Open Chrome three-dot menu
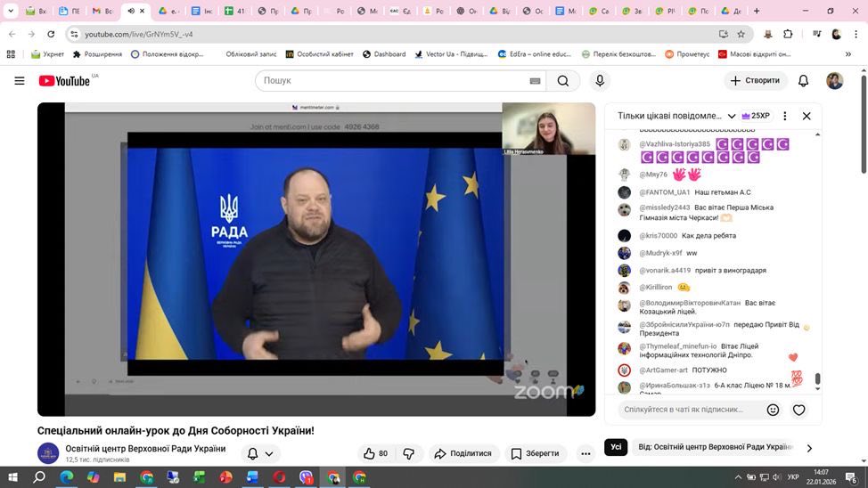The image size is (868, 488). [x=856, y=35]
